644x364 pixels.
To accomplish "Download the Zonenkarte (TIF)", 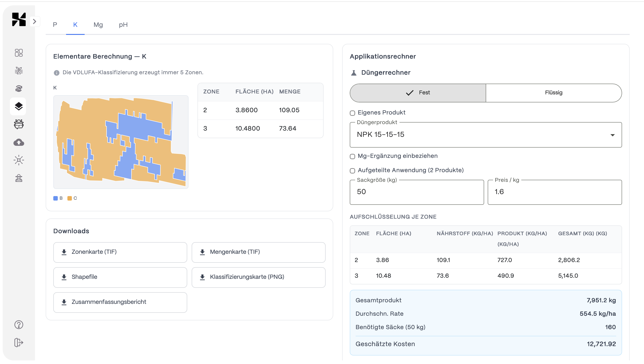I will 120,252.
